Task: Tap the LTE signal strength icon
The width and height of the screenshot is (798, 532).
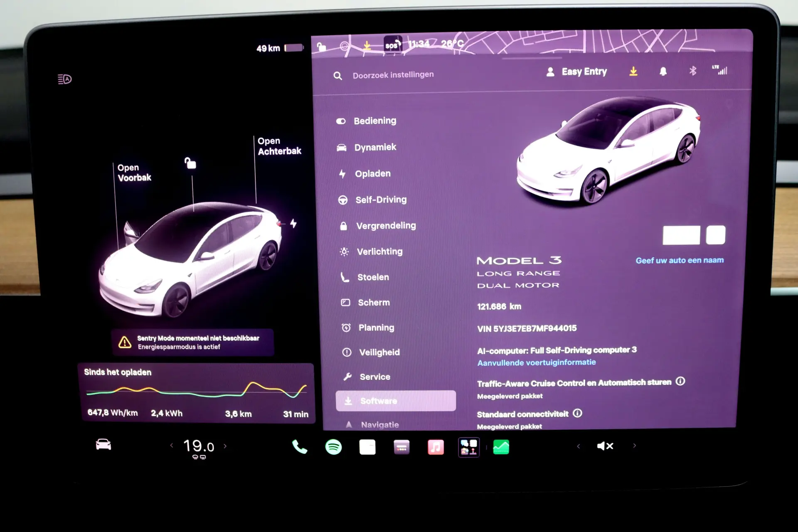Action: (720, 70)
